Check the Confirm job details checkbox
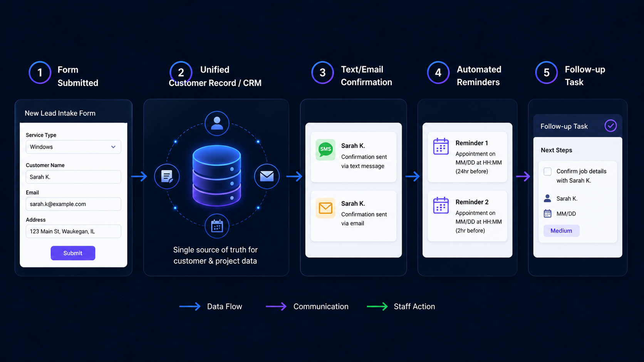 click(x=547, y=172)
